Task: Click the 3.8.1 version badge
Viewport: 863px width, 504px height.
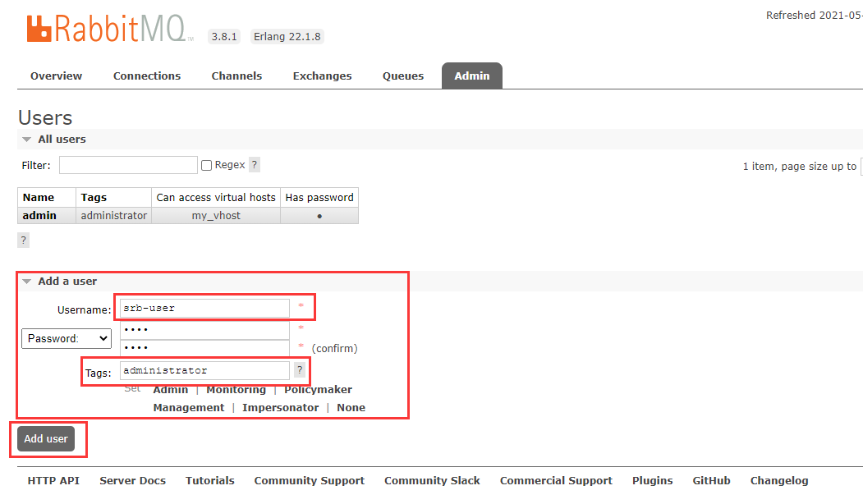Action: [224, 36]
